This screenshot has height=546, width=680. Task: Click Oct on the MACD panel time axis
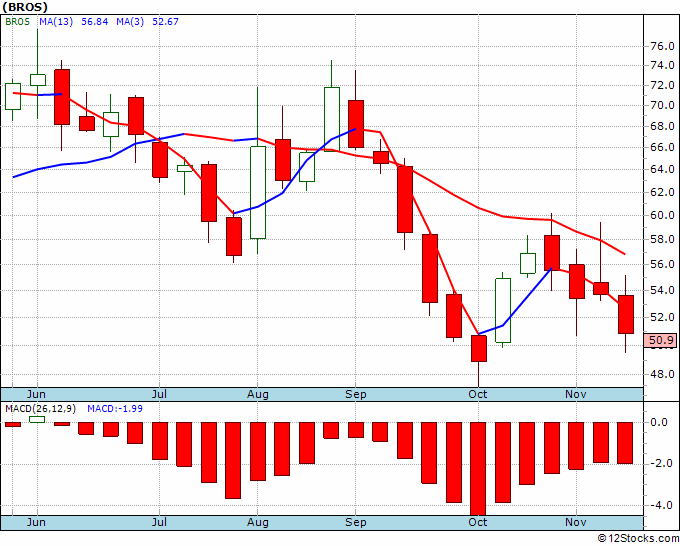pos(478,522)
